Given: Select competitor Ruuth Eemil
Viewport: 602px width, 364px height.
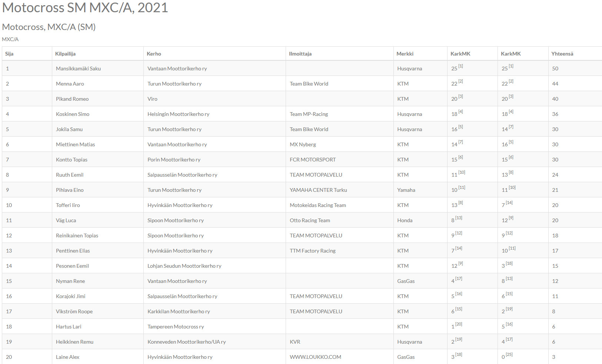Looking at the screenshot, I should click(70, 175).
